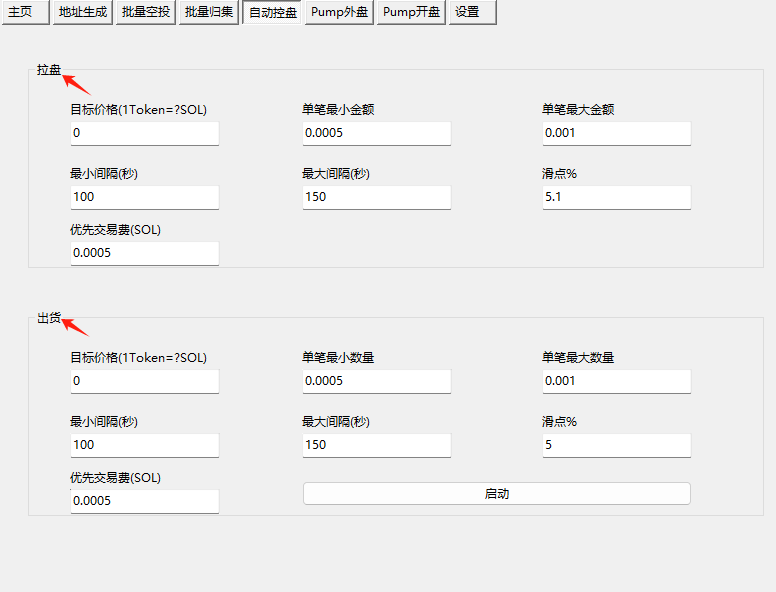Focus 拉盘 优先交易费(SOL) input
This screenshot has height=592, width=776.
pyautogui.click(x=145, y=253)
